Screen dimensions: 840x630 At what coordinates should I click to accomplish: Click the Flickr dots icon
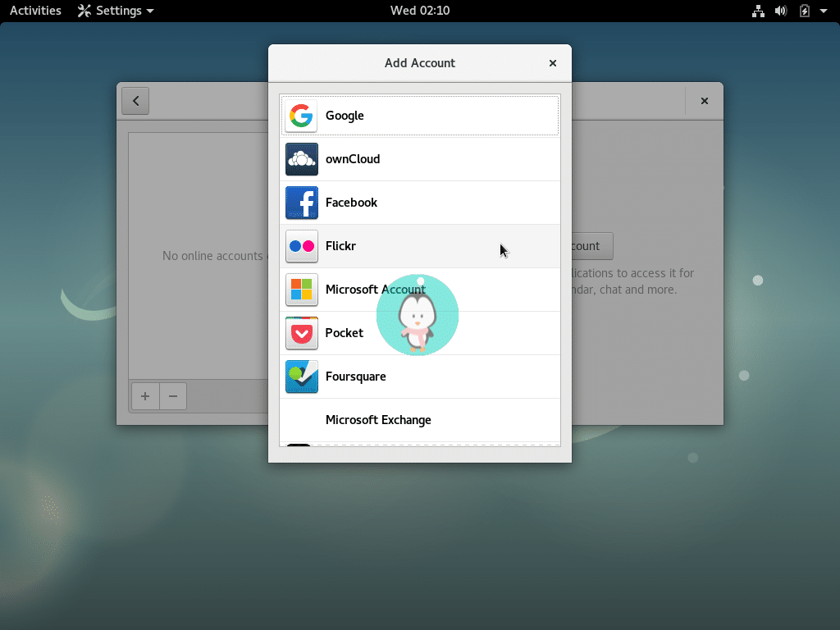(x=301, y=246)
